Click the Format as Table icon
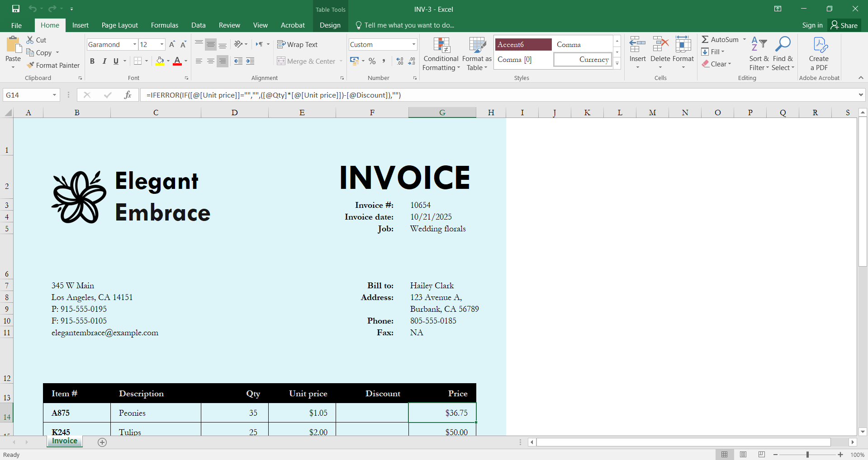Image resolution: width=868 pixels, height=460 pixels. coord(477,54)
